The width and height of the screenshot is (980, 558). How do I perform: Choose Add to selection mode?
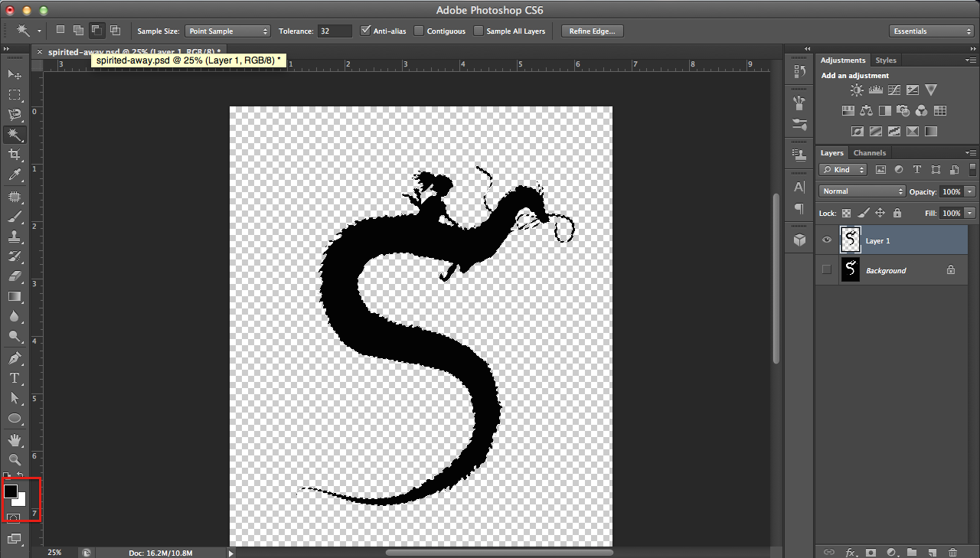click(79, 31)
